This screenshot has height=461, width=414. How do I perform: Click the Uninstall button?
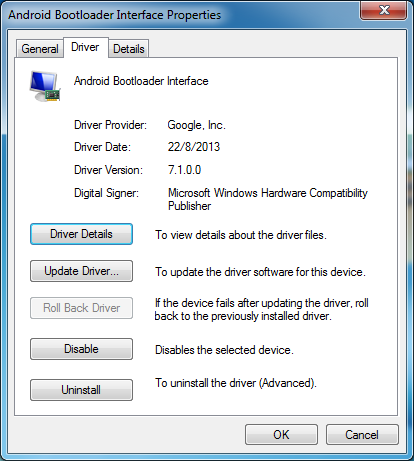click(x=81, y=390)
